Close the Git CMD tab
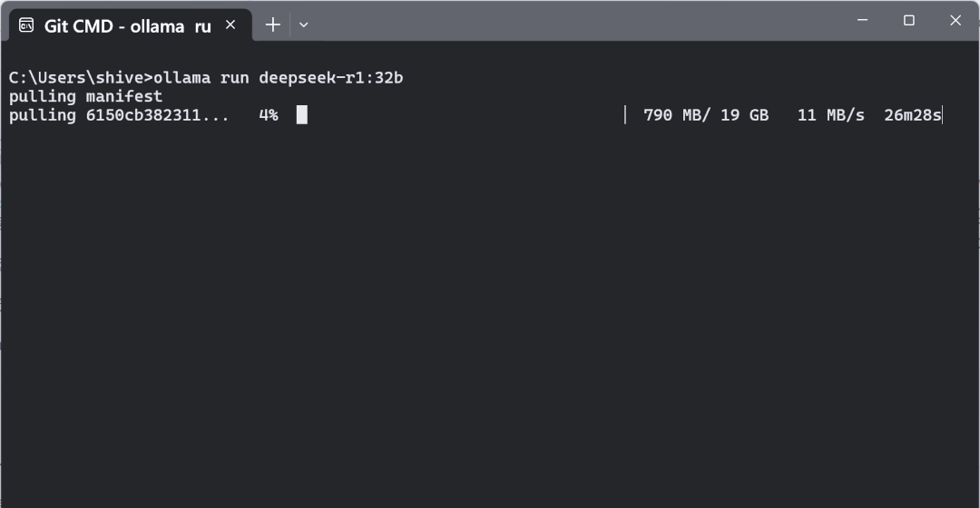This screenshot has height=508, width=980. pos(230,24)
